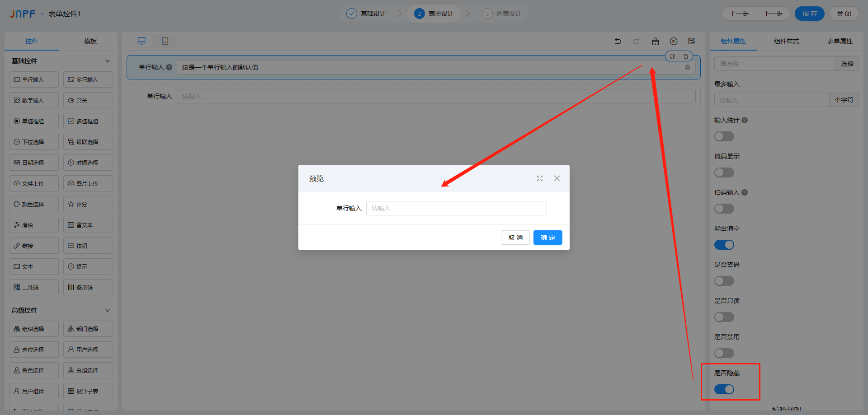Choose the 下拉选择 control
This screenshot has height=415, width=868.
click(x=34, y=142)
